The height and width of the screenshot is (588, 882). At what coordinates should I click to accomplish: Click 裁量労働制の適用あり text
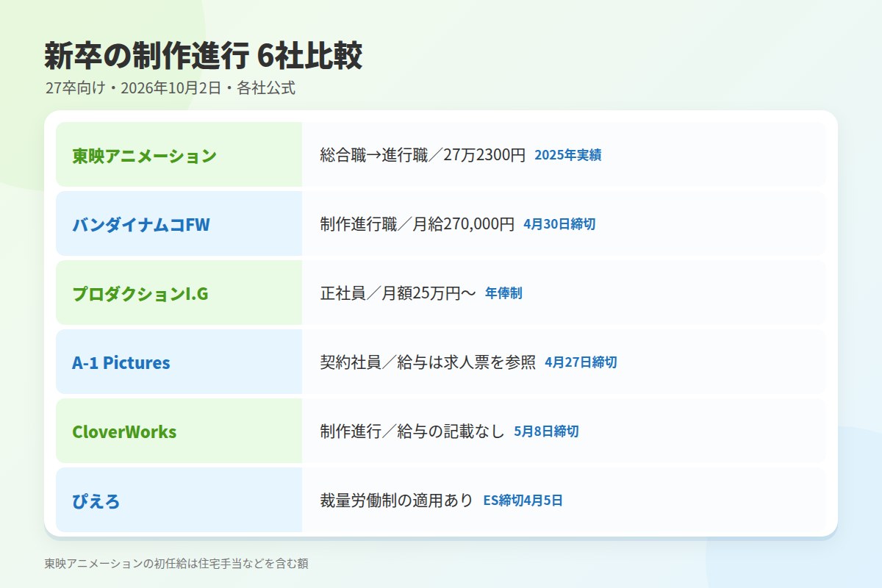397,501
